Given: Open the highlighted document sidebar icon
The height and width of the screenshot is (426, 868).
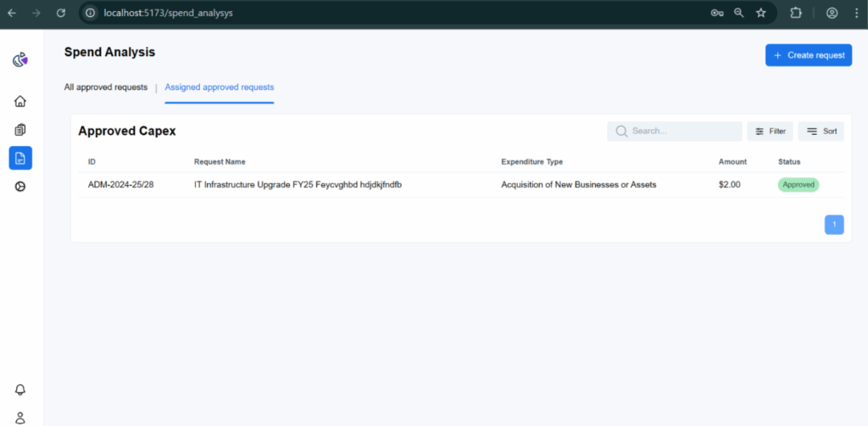Looking at the screenshot, I should pyautogui.click(x=20, y=158).
